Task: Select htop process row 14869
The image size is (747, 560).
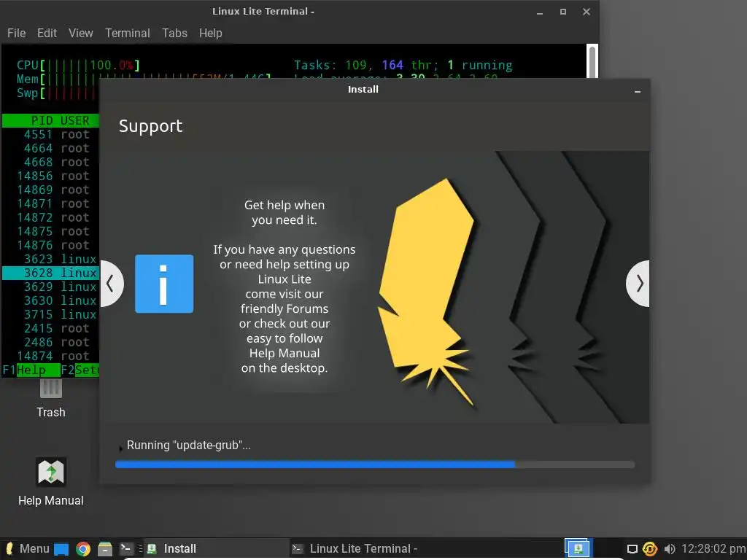Action: point(50,190)
